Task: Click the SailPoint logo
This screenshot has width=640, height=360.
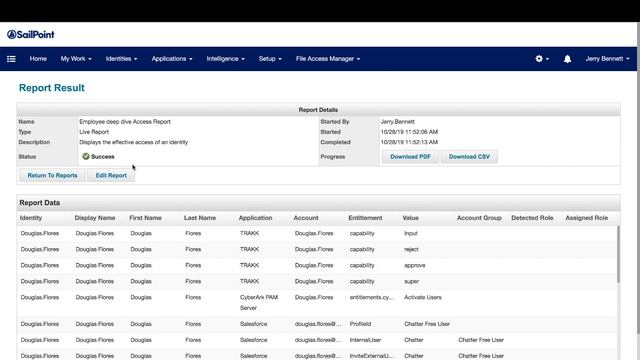Action: (x=31, y=35)
